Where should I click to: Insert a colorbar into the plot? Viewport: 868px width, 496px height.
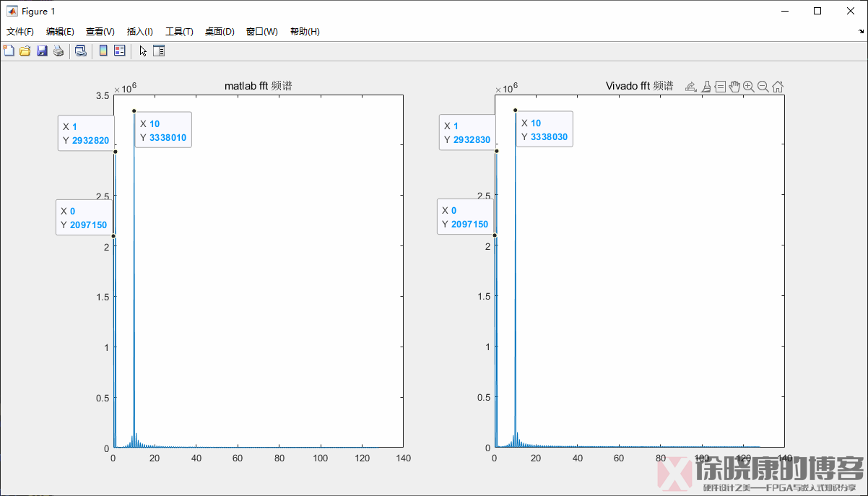pos(103,51)
